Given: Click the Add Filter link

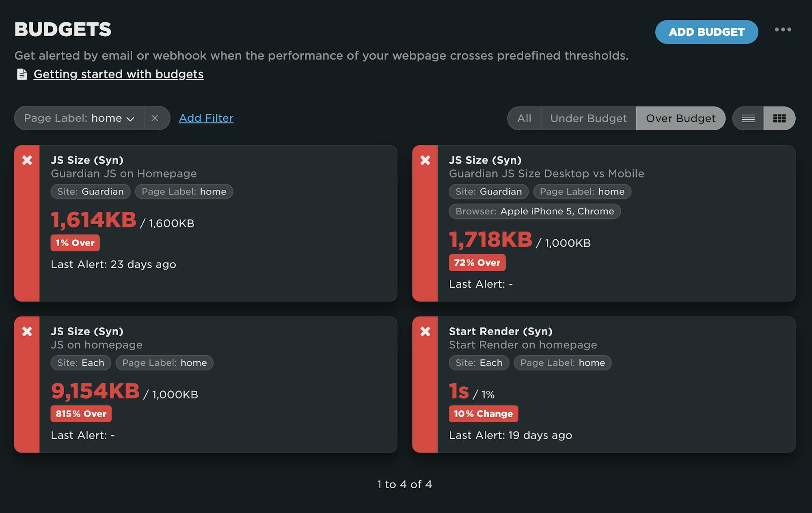Looking at the screenshot, I should (206, 118).
